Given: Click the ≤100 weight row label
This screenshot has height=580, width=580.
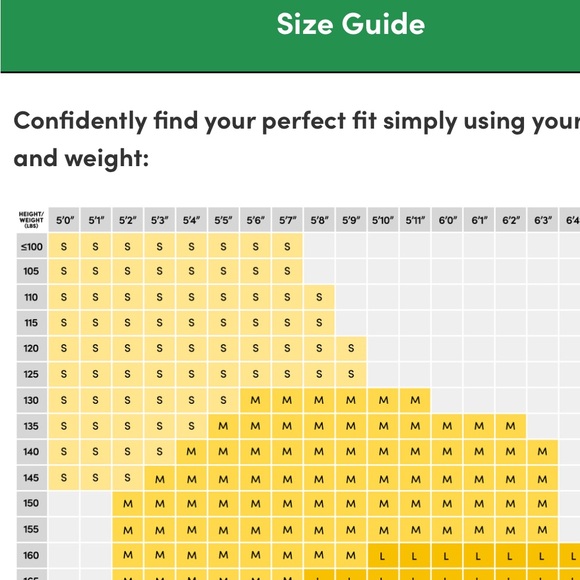Looking at the screenshot, I should (32, 246).
